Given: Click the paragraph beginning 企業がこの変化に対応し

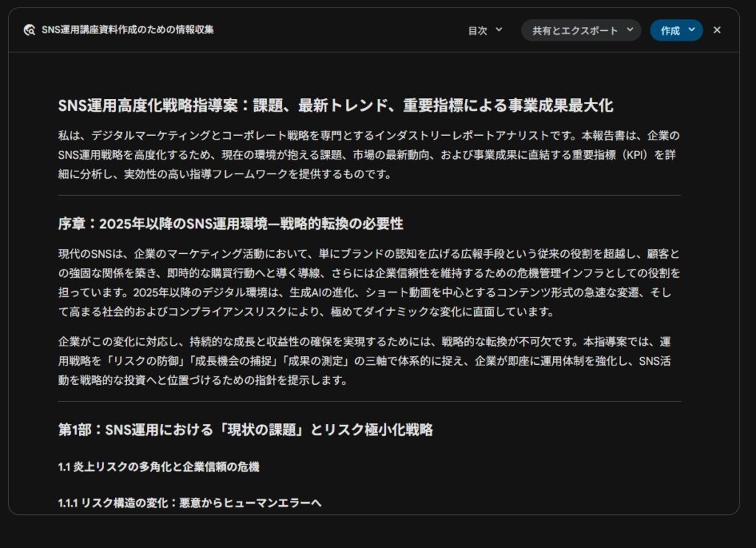Looking at the screenshot, I should [x=369, y=362].
